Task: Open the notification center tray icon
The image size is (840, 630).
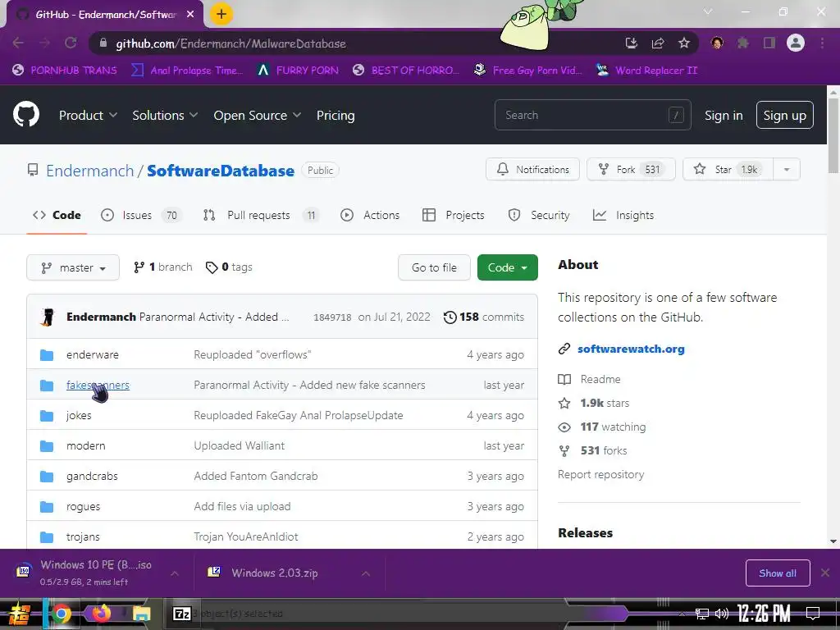Action: point(813,614)
